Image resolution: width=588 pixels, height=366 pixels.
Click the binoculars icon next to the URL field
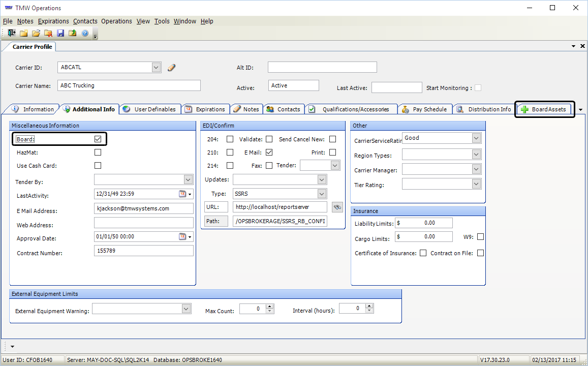337,207
